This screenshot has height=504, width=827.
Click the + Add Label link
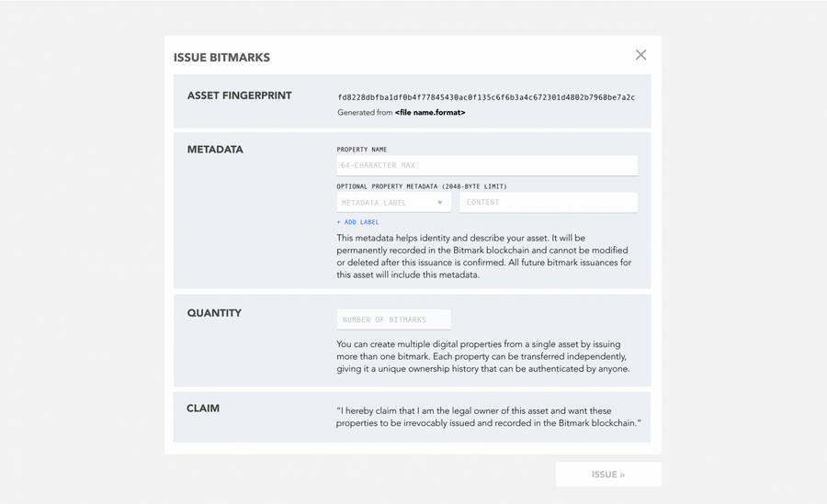[x=357, y=222]
